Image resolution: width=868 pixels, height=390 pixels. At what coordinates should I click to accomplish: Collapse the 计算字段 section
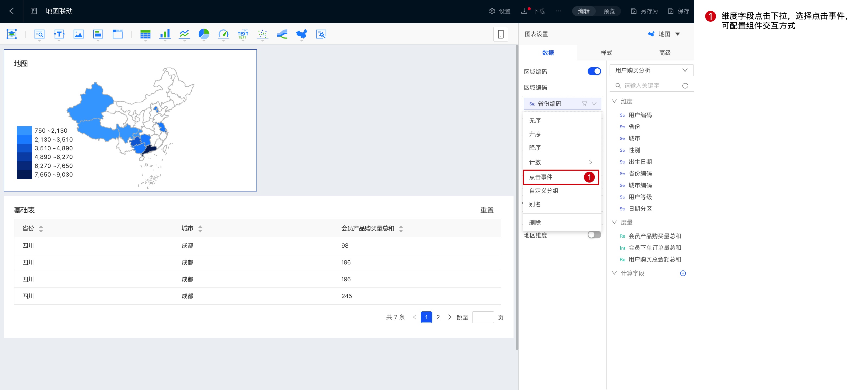(614, 273)
